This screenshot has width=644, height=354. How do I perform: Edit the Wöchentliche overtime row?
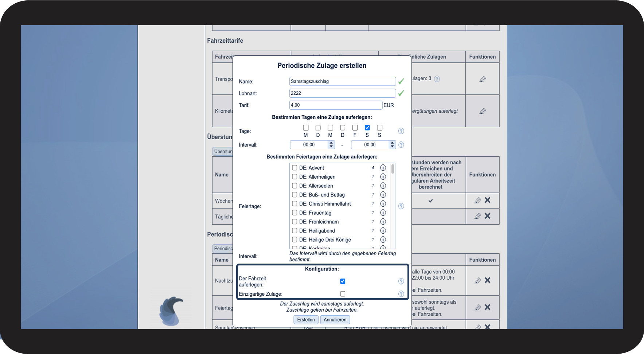coord(478,201)
